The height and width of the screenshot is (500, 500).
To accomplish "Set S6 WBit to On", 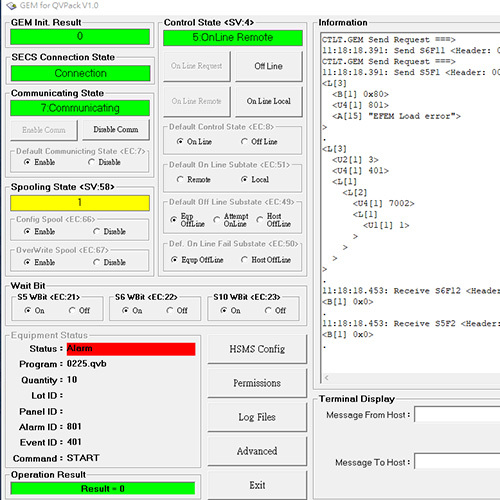I will (132, 310).
